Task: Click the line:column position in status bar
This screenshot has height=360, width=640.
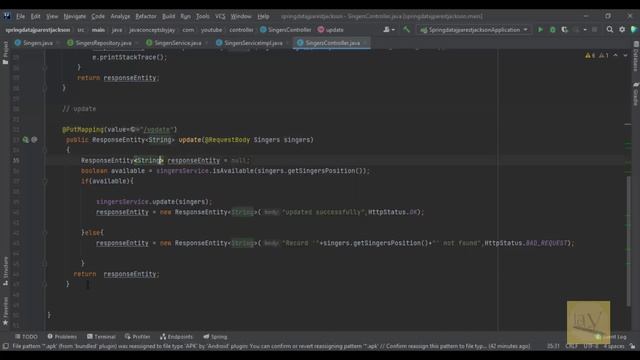Action: (553, 346)
